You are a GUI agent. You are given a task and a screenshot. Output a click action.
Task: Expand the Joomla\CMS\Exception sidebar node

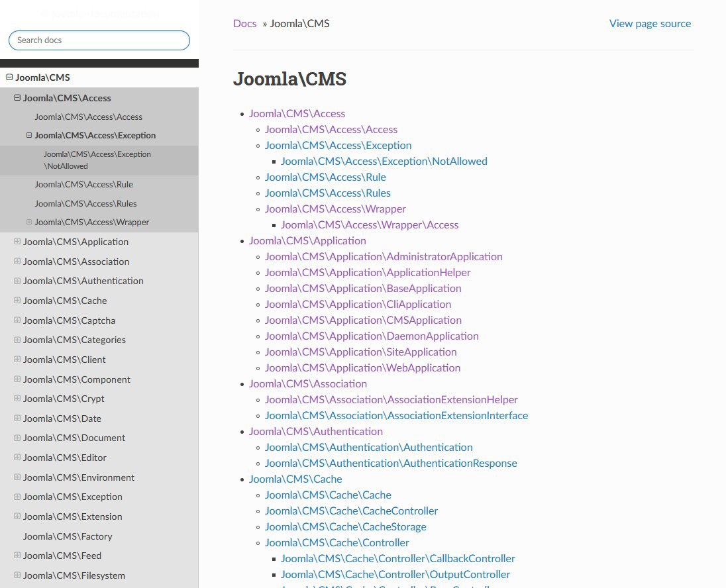[17, 497]
